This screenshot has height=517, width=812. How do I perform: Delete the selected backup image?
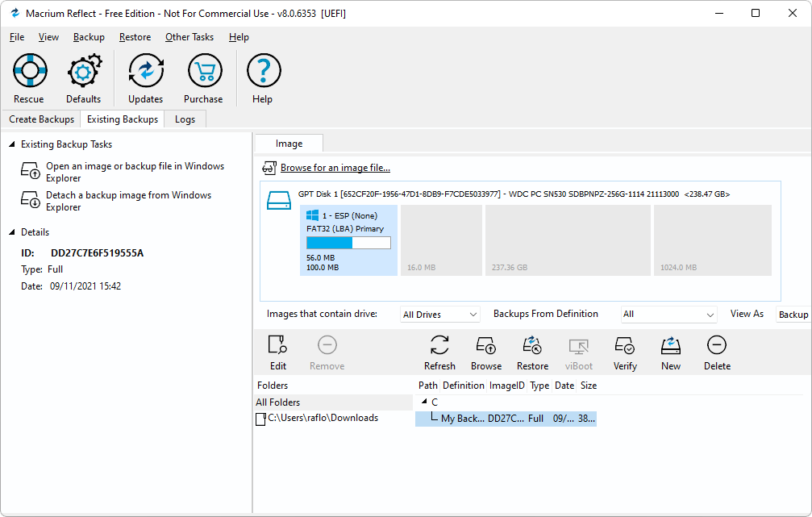[x=716, y=352]
